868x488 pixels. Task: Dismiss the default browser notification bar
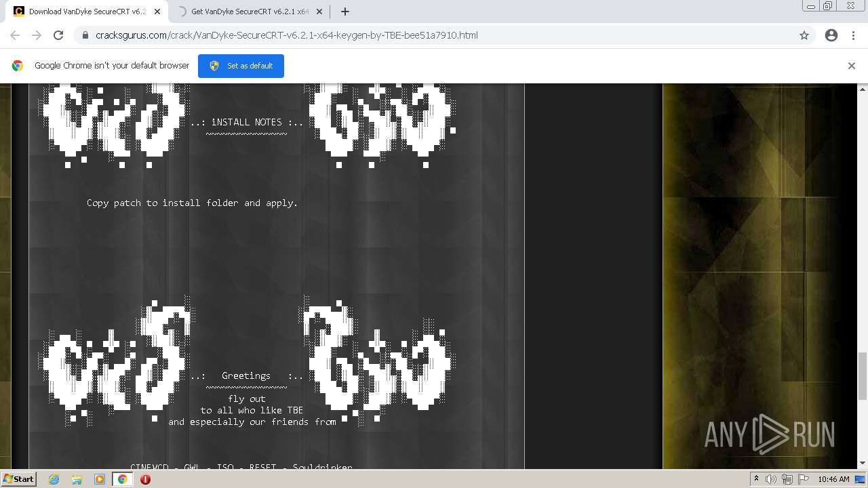pyautogui.click(x=852, y=66)
